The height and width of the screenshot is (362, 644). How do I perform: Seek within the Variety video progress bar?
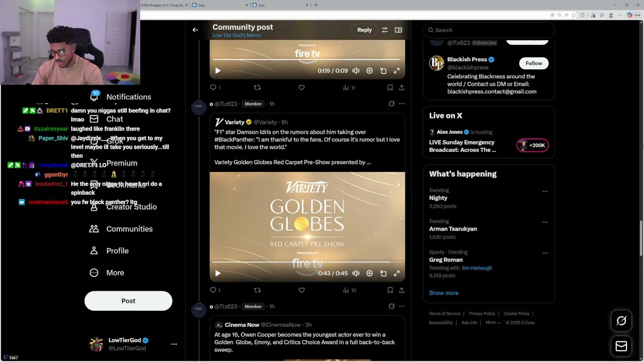(x=307, y=262)
